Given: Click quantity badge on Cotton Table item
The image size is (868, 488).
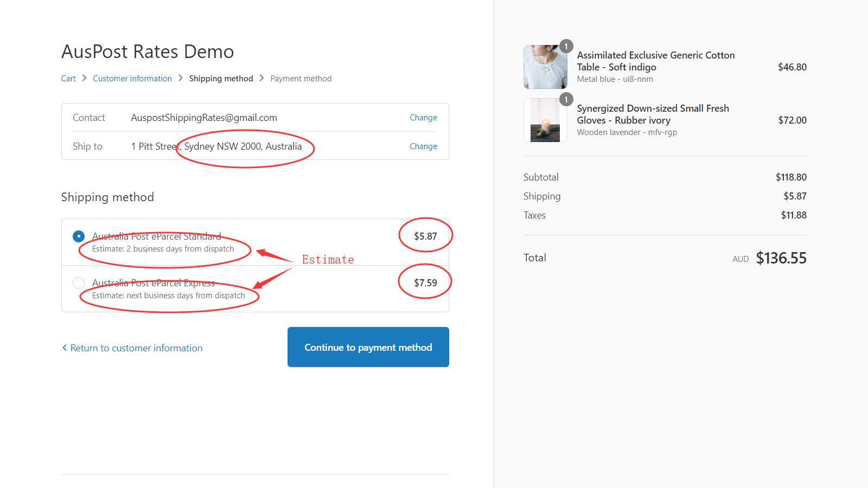Looking at the screenshot, I should click(x=566, y=46).
